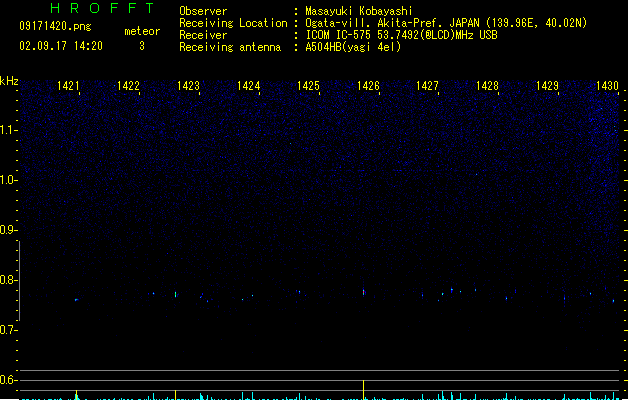Viewport: 629px width, 400px height.
Task: Click the meteor label
Action: [142, 31]
